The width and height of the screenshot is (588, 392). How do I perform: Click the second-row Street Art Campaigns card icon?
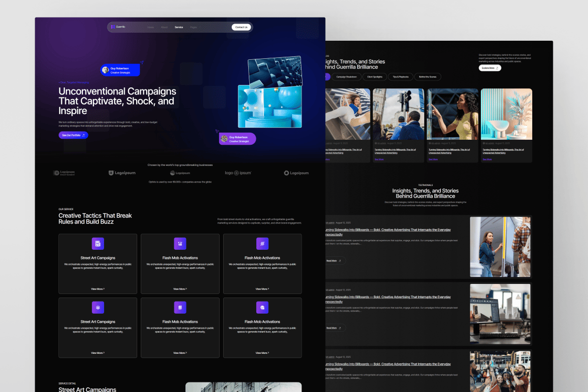[x=98, y=308]
